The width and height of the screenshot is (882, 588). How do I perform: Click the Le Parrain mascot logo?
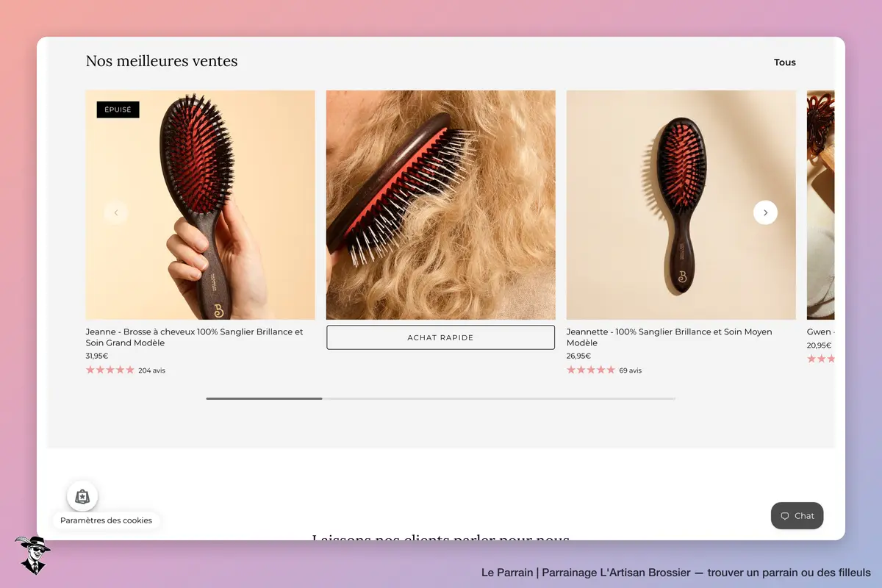32,555
